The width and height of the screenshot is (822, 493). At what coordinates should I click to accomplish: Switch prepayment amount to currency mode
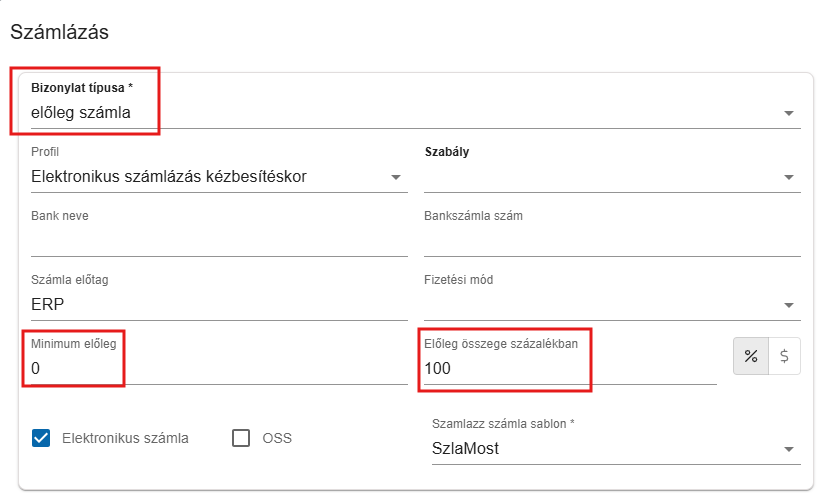(x=785, y=355)
